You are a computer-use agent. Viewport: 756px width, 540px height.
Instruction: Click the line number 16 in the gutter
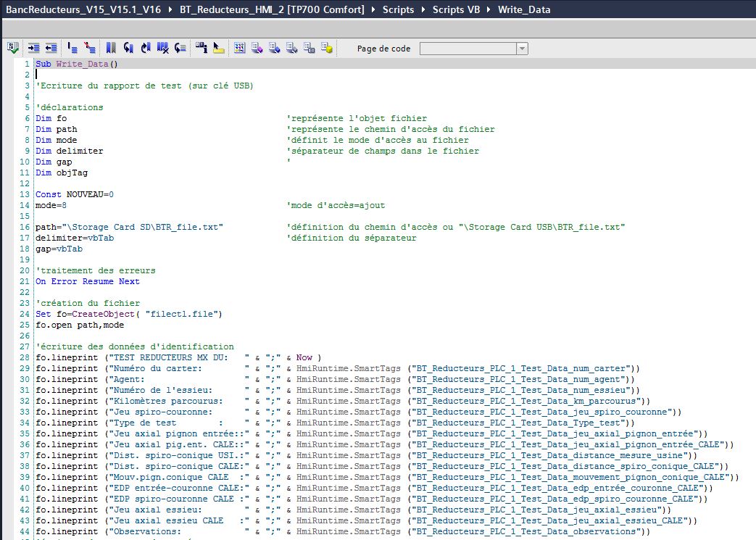[25, 227]
